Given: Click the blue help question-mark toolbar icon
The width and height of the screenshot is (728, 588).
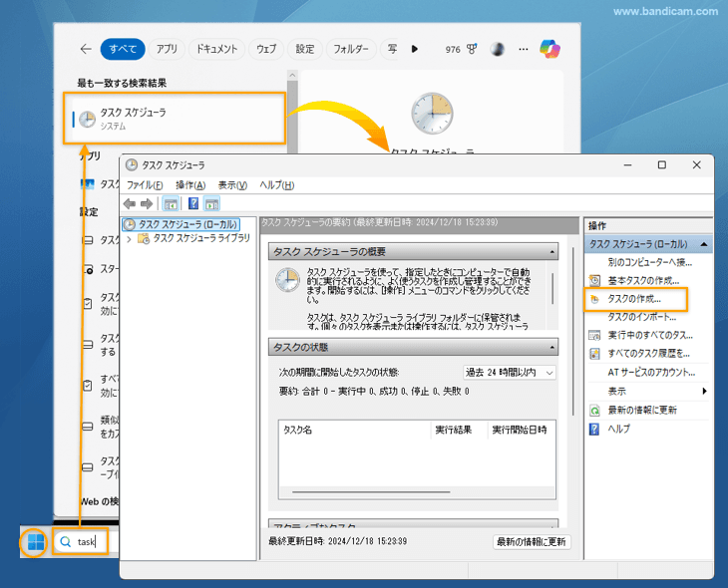Looking at the screenshot, I should tap(193, 203).
